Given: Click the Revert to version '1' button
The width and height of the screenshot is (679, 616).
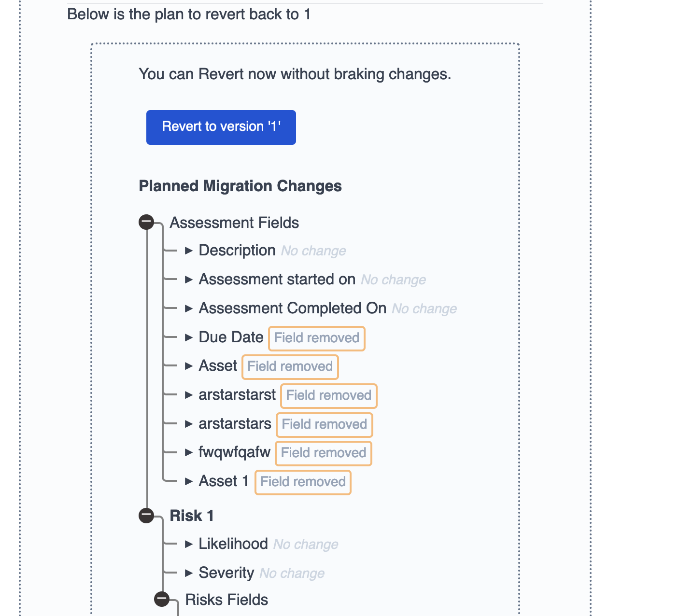Looking at the screenshot, I should [x=221, y=127].
